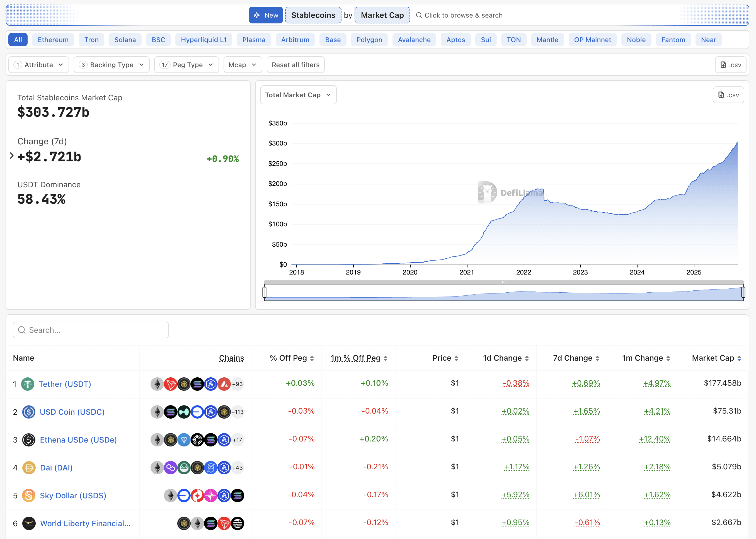Click the sparkle New button

266,15
